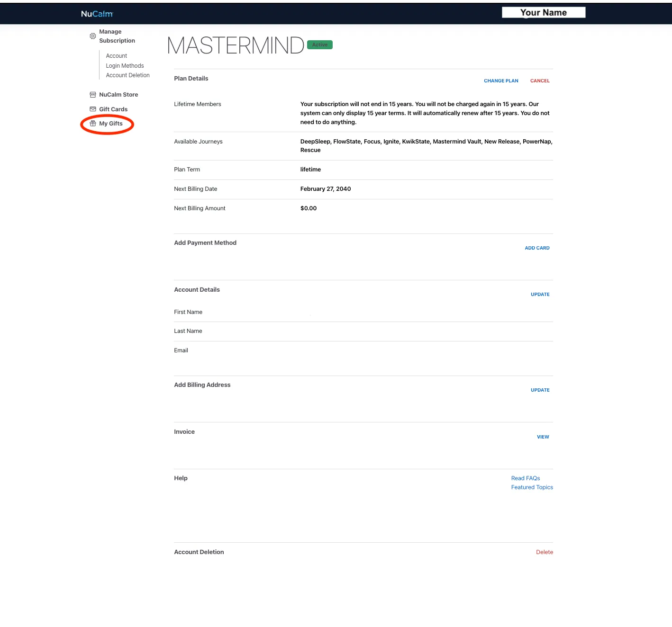Click the Your Name profile box
Screen dimensions: 672x627
(x=544, y=13)
